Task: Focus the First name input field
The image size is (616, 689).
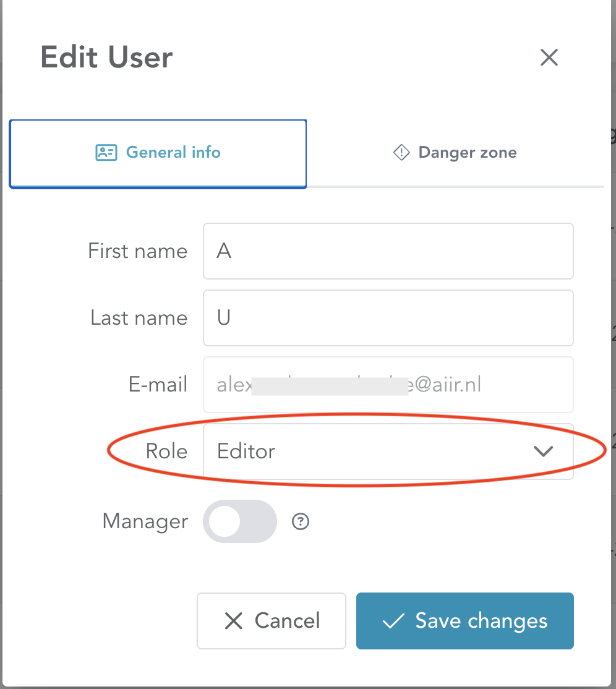Action: pyautogui.click(x=388, y=251)
